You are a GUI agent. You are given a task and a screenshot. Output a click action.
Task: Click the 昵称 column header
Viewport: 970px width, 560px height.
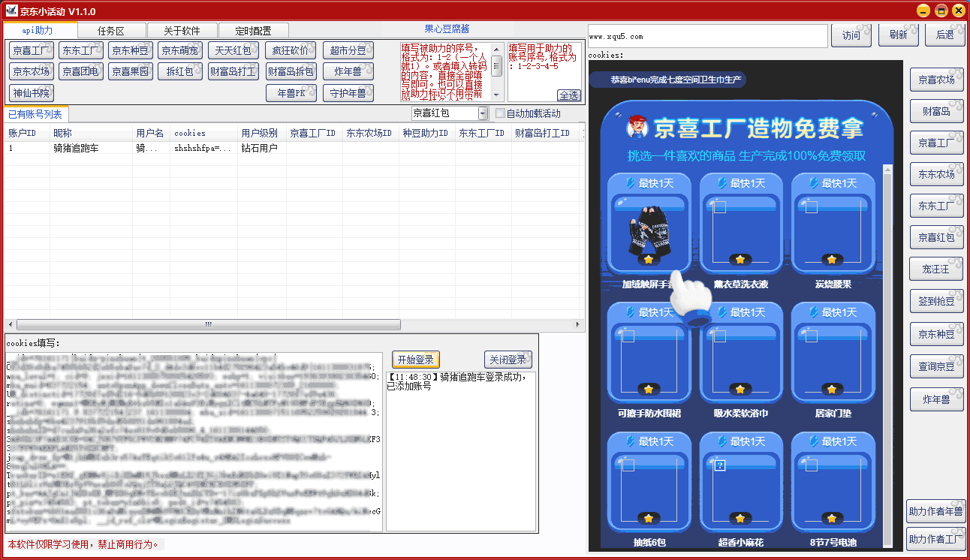pyautogui.click(x=91, y=133)
